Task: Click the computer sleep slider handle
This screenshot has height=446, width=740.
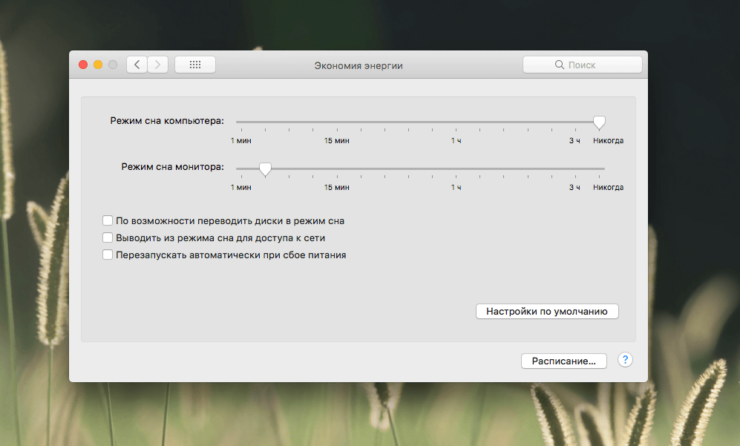Action: [599, 122]
